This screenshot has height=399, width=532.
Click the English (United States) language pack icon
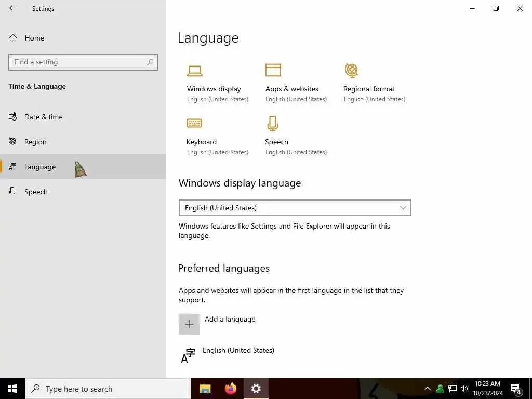[x=188, y=355]
